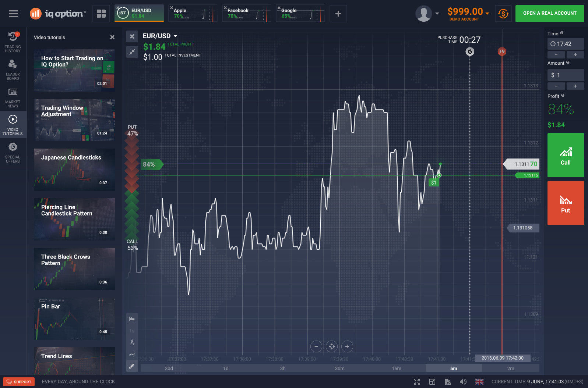Close the Video tutorials panel
The height and width of the screenshot is (388, 588).
point(112,37)
